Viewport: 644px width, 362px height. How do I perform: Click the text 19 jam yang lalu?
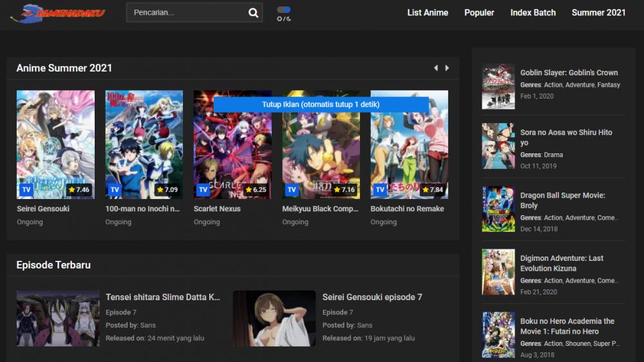(390, 338)
